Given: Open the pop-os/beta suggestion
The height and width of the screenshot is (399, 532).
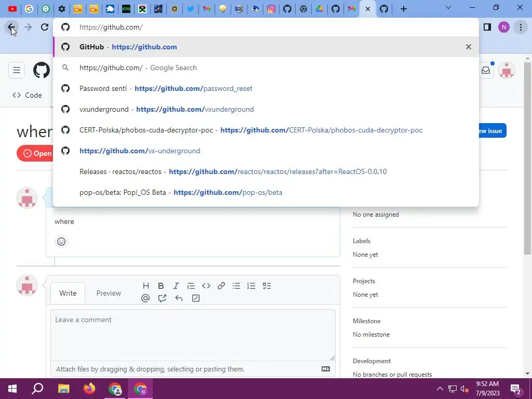Looking at the screenshot, I should tap(266, 192).
